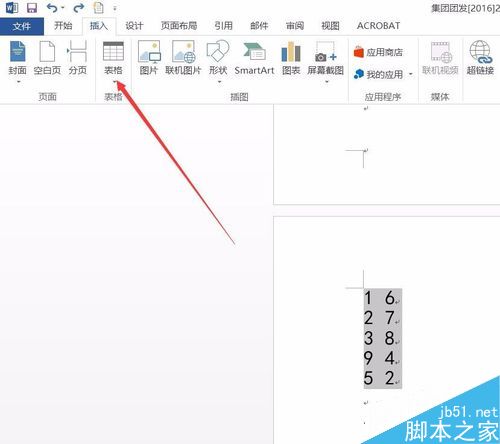Switch to the 邮件 (Mailings) tab

(259, 26)
